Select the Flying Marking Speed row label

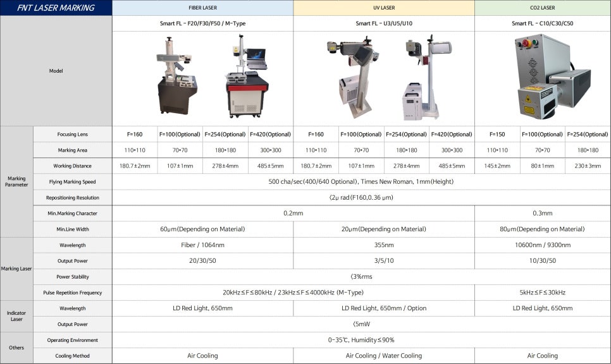pos(73,182)
